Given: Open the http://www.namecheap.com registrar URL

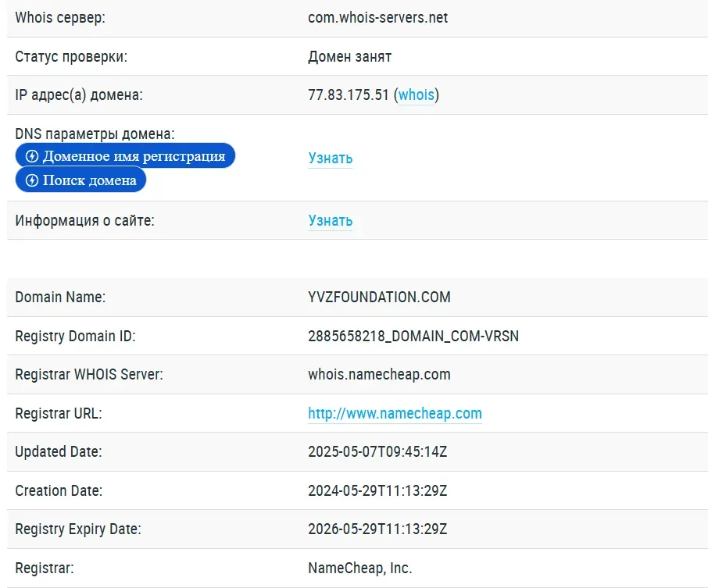Looking at the screenshot, I should coord(395,414).
